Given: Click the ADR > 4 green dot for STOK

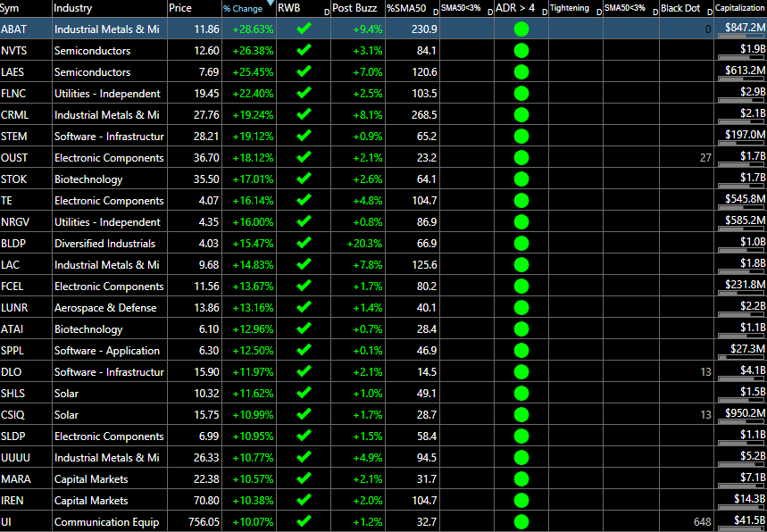Looking at the screenshot, I should (x=521, y=179).
